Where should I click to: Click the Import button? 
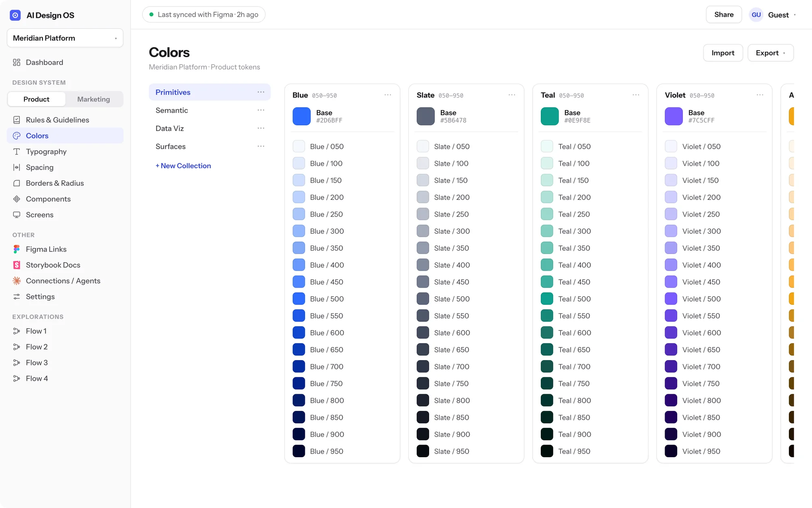click(723, 53)
